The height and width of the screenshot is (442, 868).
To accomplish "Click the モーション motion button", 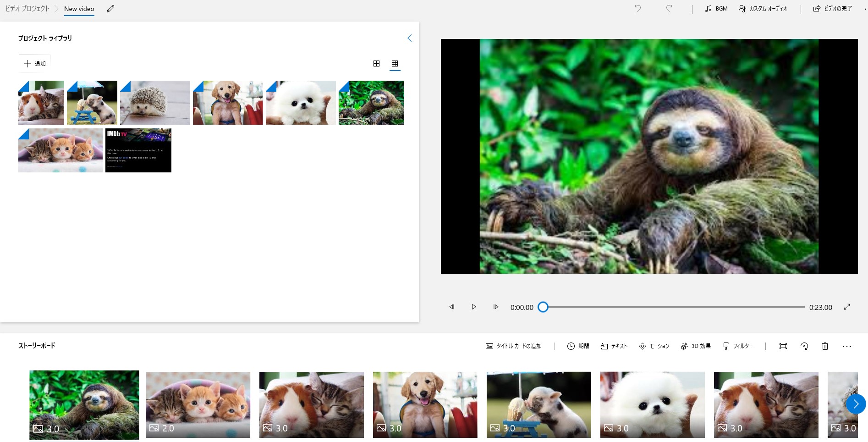I will (654, 346).
